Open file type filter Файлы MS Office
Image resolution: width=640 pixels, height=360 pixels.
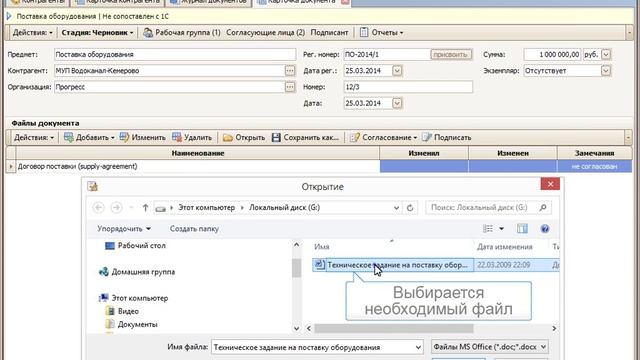(x=489, y=347)
